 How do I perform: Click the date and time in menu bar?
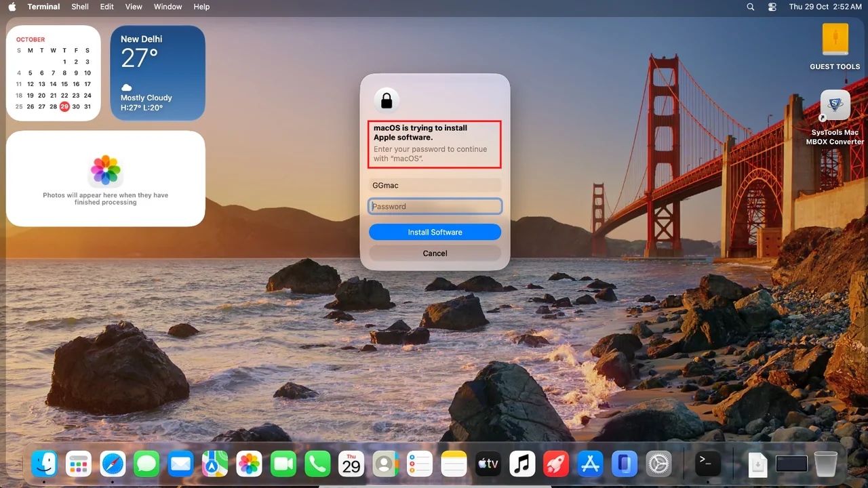pos(825,7)
